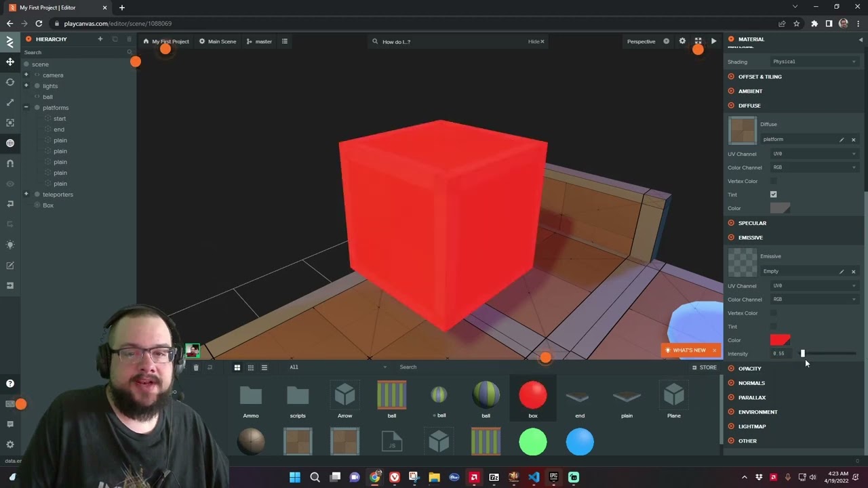The width and height of the screenshot is (868, 488).
Task: Click the pencil icon next to platform texture
Action: point(842,140)
